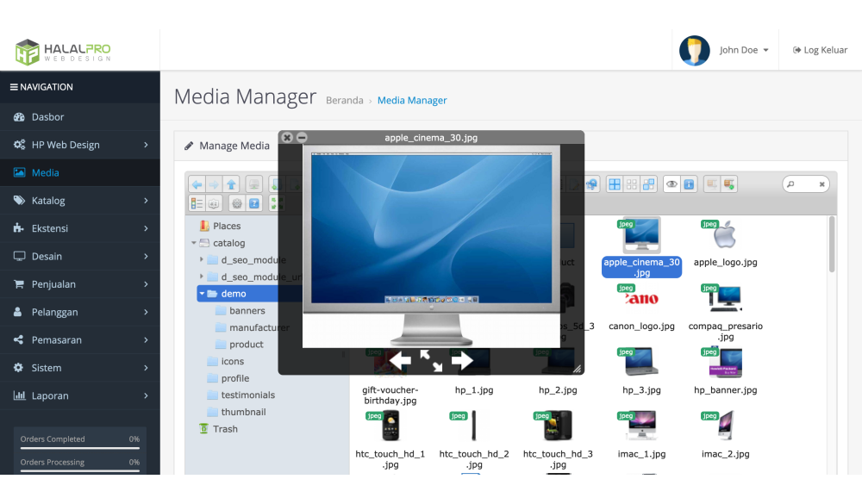This screenshot has width=862, height=504.
Task: Click the Beranda breadcrumb link
Action: click(x=344, y=101)
